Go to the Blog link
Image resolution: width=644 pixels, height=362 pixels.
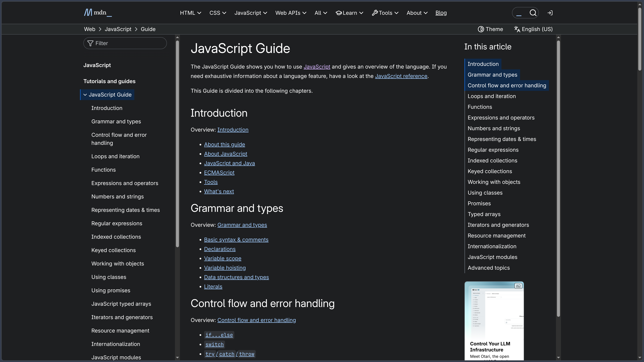[441, 13]
